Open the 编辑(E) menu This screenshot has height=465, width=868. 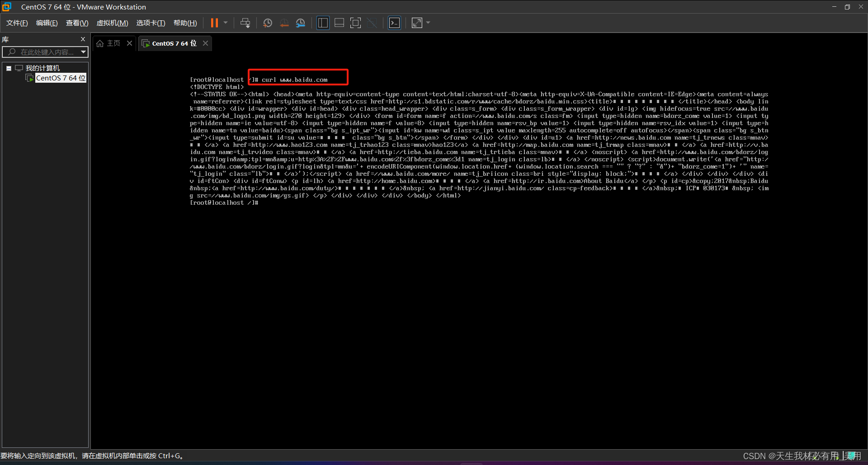(x=47, y=23)
